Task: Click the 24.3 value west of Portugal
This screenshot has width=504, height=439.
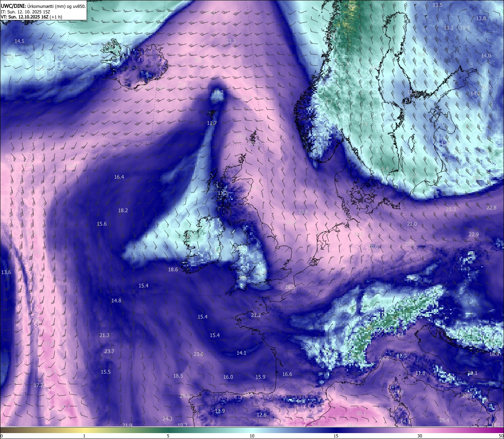Action: (x=167, y=419)
